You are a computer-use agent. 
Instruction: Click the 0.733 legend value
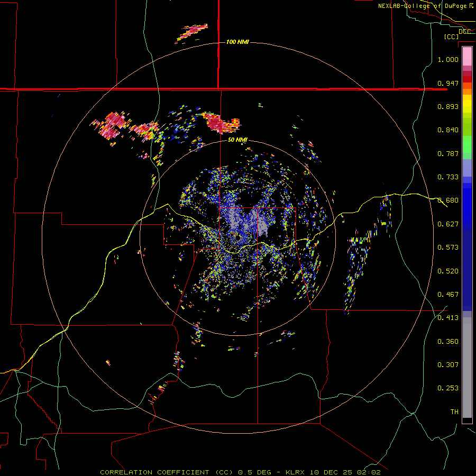(x=448, y=177)
